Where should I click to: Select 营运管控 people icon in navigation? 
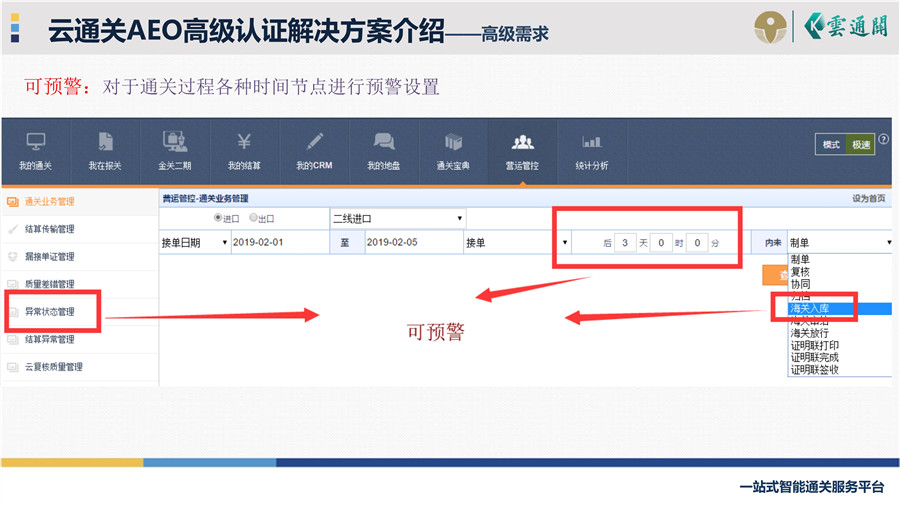(x=522, y=141)
